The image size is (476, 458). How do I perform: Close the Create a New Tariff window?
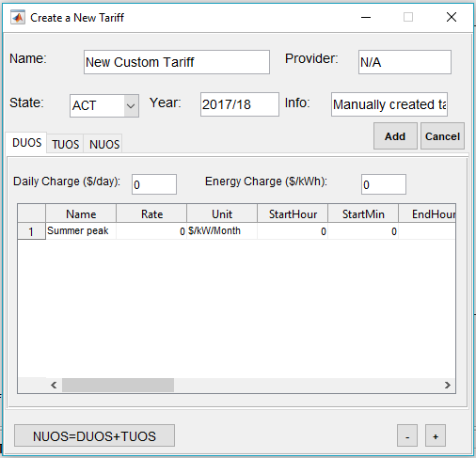[452, 17]
